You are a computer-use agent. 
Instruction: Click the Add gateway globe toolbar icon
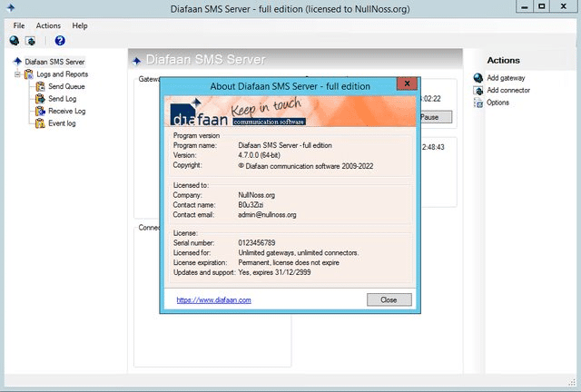click(x=15, y=41)
